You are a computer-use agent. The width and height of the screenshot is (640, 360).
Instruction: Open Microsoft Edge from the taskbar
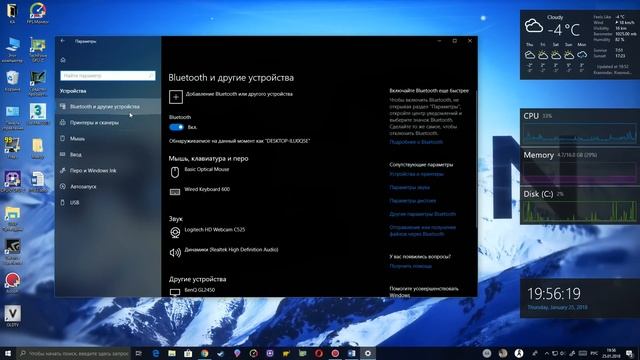(x=156, y=353)
